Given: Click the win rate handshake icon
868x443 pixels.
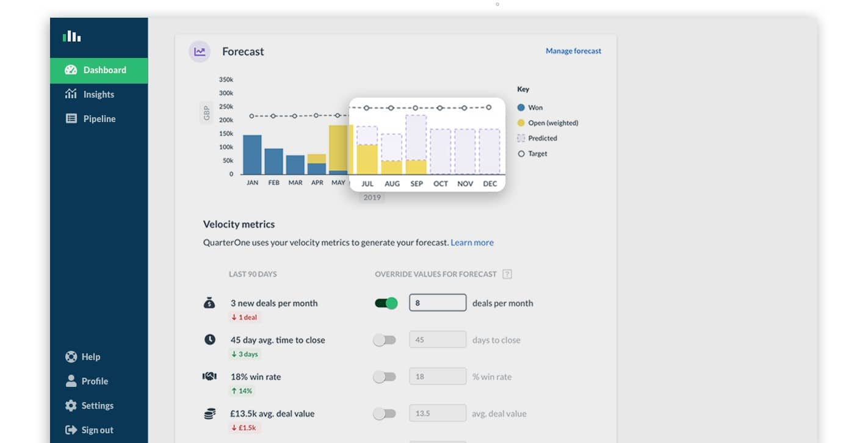Looking at the screenshot, I should [209, 376].
